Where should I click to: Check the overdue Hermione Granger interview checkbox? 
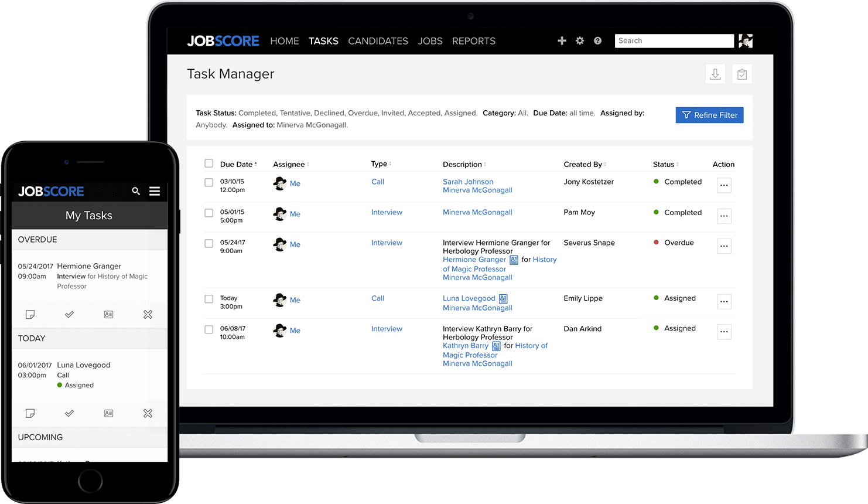click(x=209, y=243)
